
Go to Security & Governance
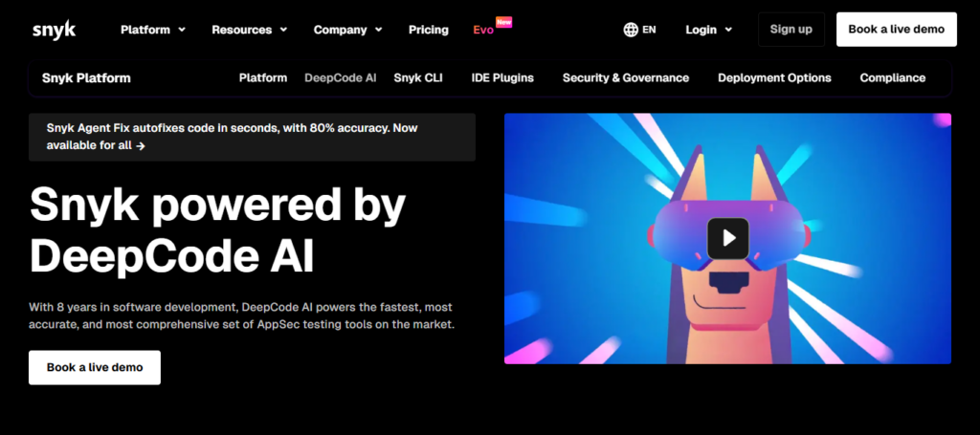coord(626,78)
